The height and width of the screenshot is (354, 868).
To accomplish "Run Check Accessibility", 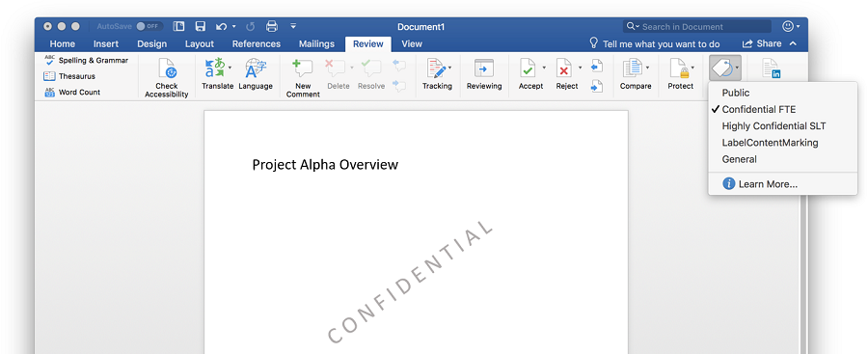I will click(167, 77).
